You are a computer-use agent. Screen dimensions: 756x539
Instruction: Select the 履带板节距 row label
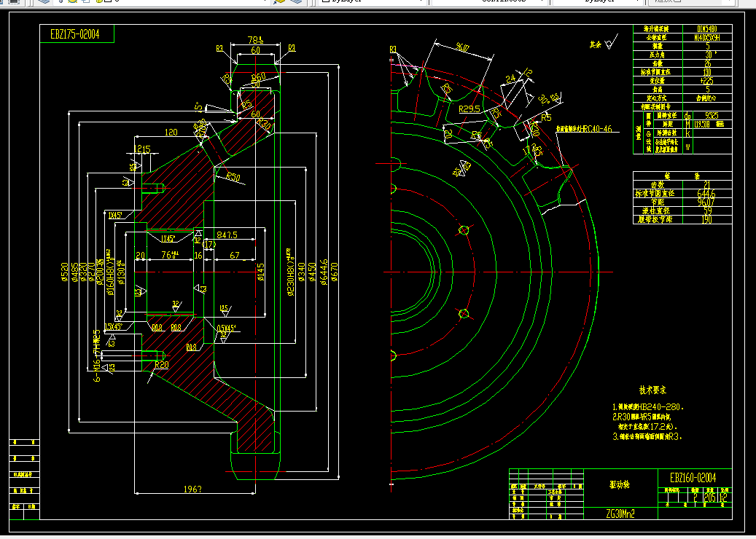(657, 219)
